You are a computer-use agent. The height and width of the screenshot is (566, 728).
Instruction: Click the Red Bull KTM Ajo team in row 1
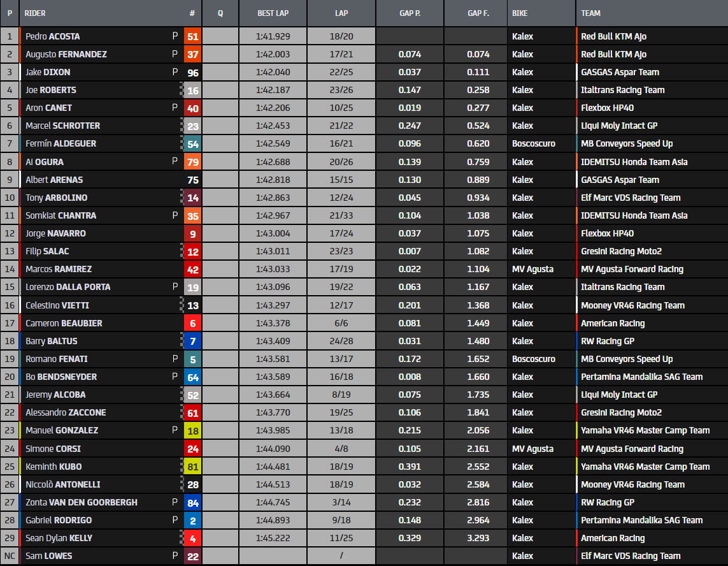[x=613, y=36]
